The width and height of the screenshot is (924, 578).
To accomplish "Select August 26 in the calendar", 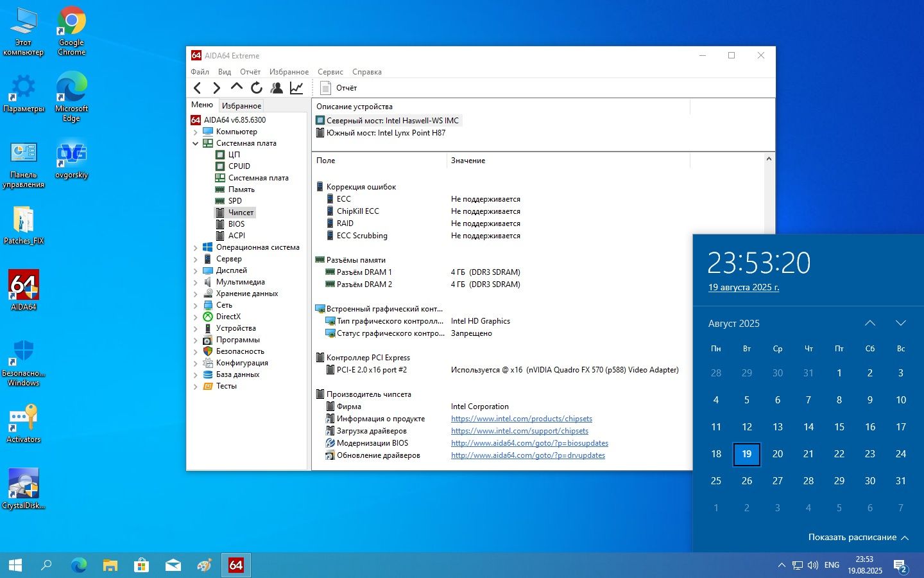I will (747, 481).
